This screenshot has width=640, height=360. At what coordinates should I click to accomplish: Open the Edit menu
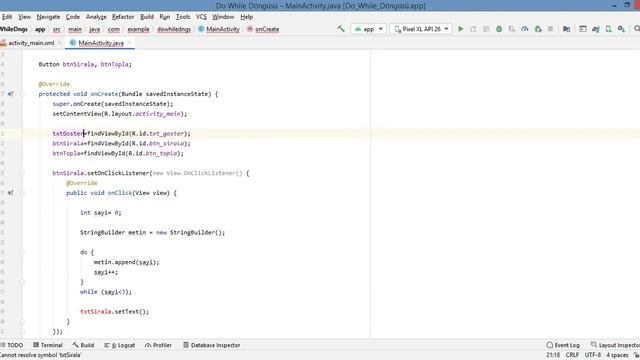click(x=7, y=17)
